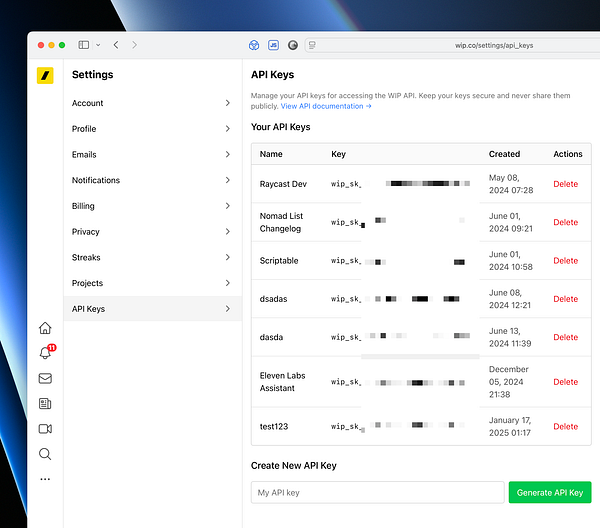Click the JS extension icon

click(x=273, y=45)
